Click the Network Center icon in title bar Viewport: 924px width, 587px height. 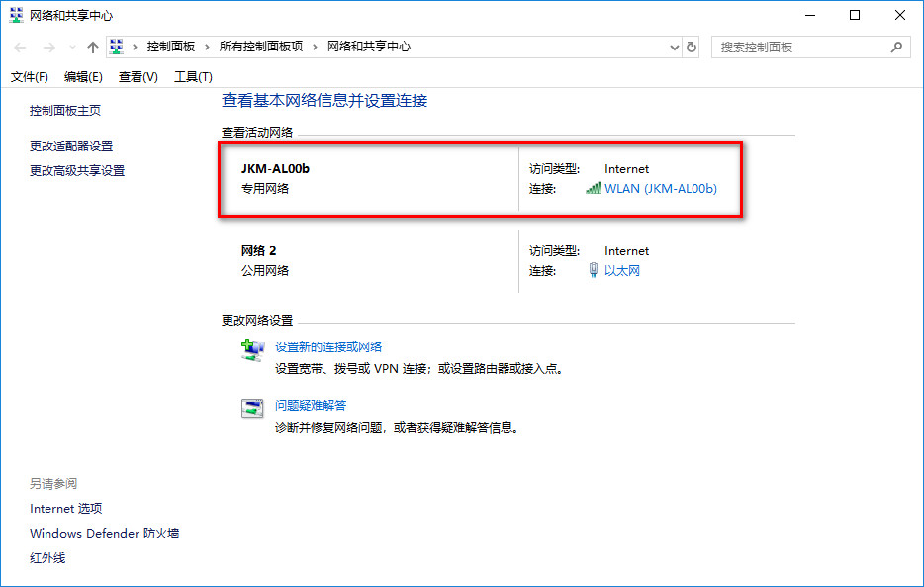tap(15, 15)
